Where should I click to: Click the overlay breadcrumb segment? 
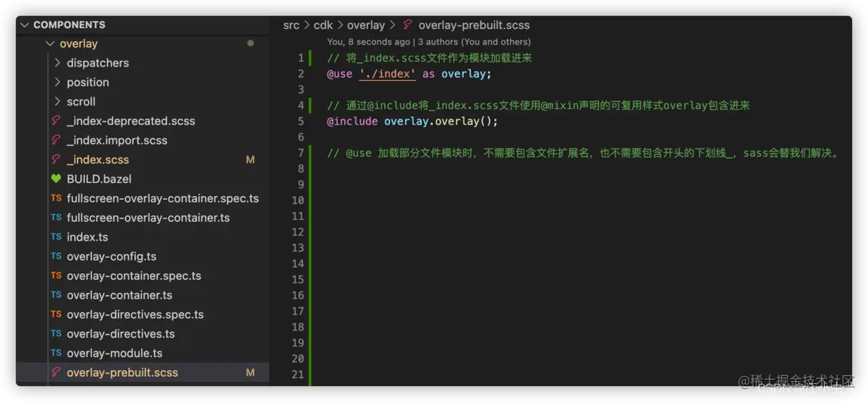[366, 25]
